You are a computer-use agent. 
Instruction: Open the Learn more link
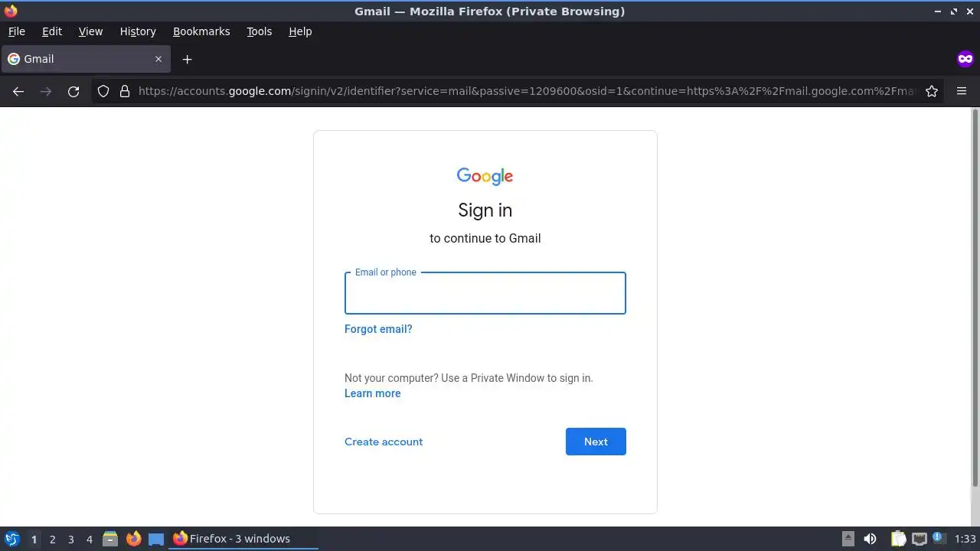tap(373, 393)
